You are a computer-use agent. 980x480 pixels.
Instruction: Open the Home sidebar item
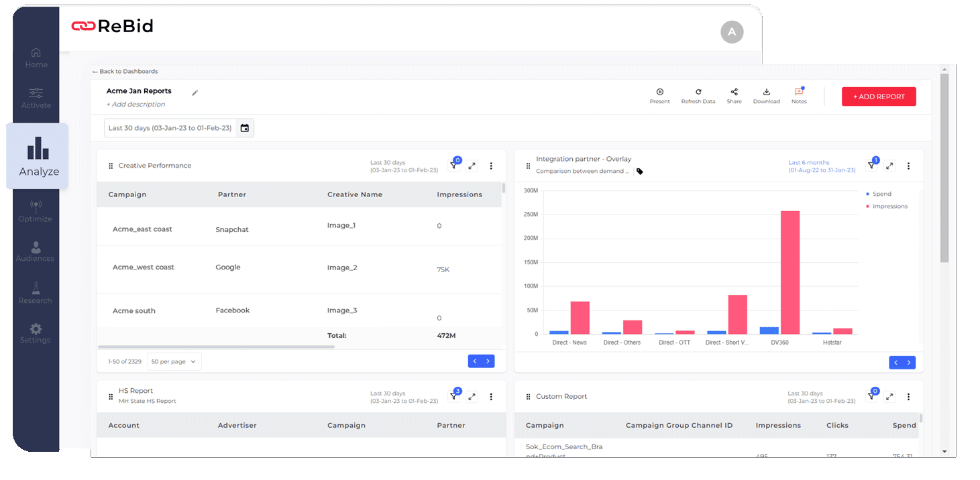point(36,58)
